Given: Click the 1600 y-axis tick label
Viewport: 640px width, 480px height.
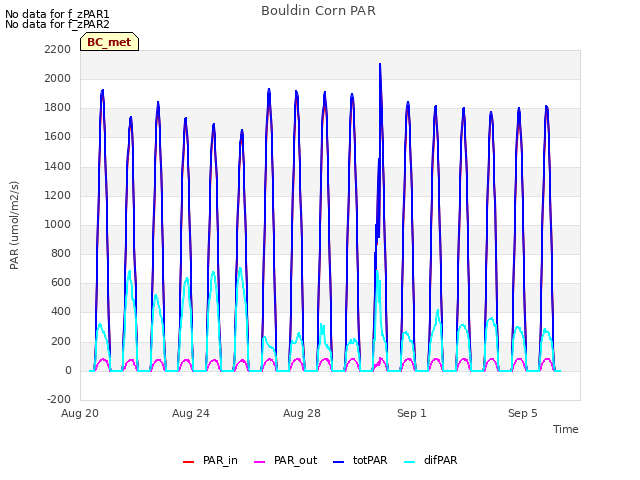Looking at the screenshot, I should tap(58, 137).
